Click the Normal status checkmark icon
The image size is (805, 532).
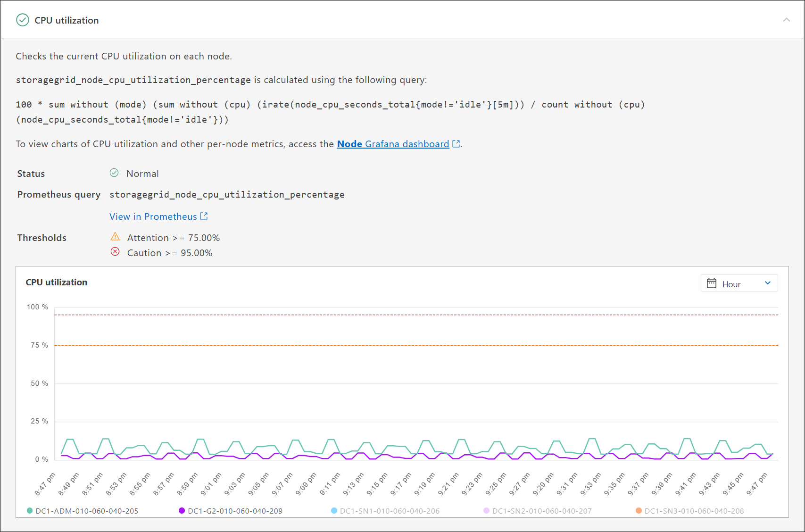pos(114,173)
